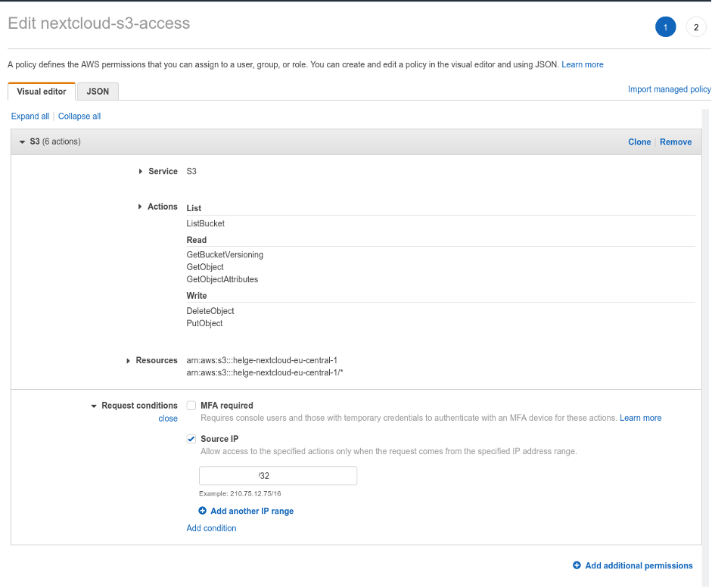This screenshot has width=712, height=588.
Task: Click the Clone button for S3 permissions
Action: [639, 142]
